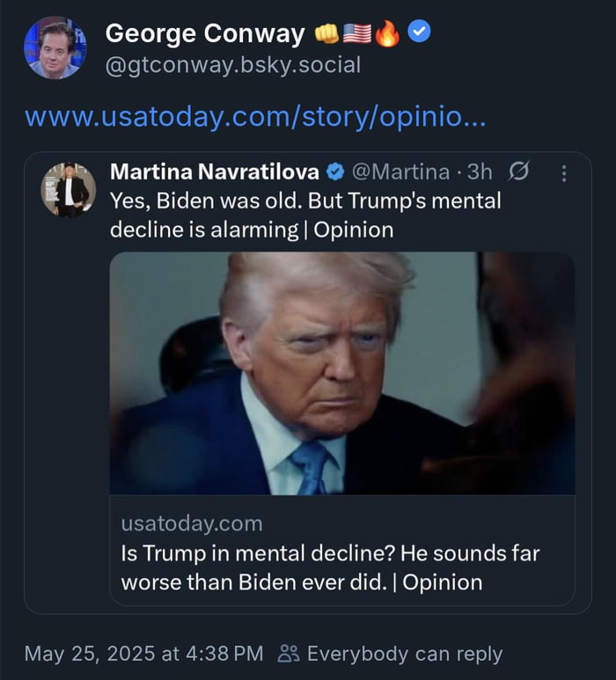616x680 pixels.
Task: Click George Conway's blue verified badge
Action: click(x=420, y=33)
